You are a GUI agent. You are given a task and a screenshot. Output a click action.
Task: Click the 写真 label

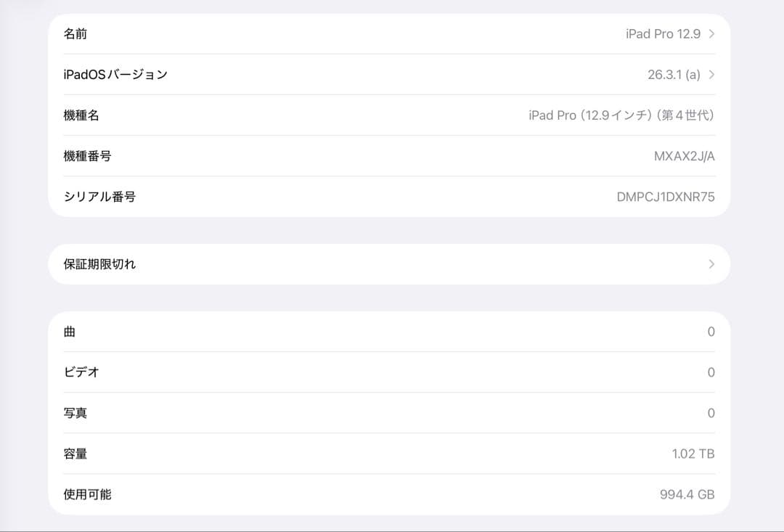(x=75, y=413)
